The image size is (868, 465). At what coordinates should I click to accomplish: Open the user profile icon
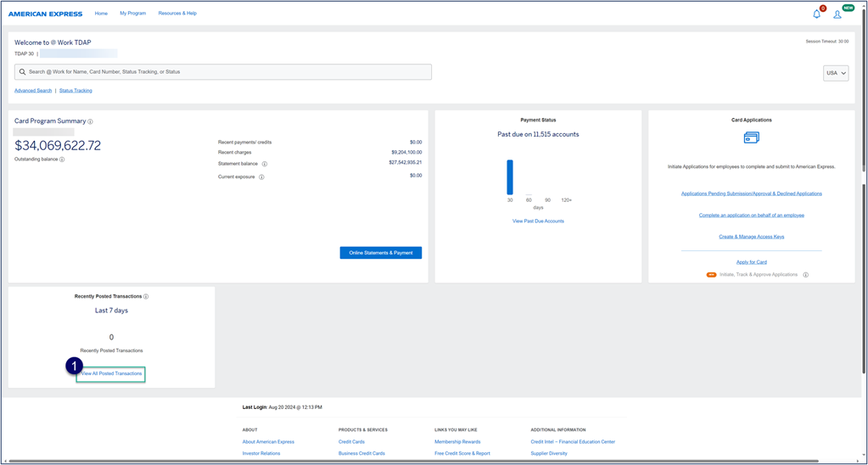click(837, 14)
